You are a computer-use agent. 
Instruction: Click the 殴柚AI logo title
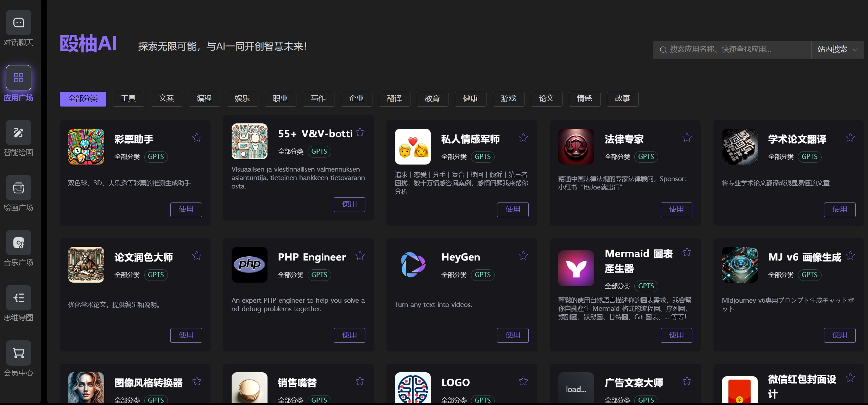coord(88,44)
